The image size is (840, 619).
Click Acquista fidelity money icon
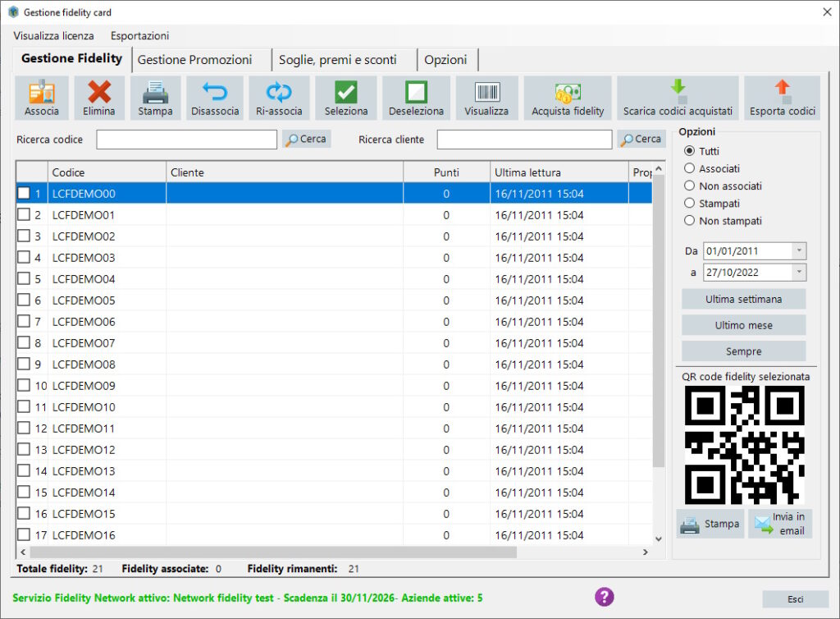click(568, 92)
